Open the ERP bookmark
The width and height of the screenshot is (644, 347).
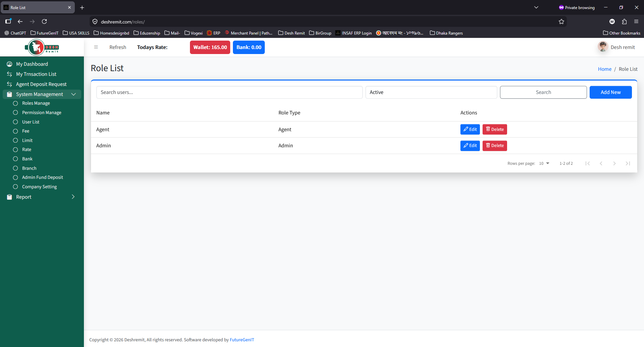point(213,33)
